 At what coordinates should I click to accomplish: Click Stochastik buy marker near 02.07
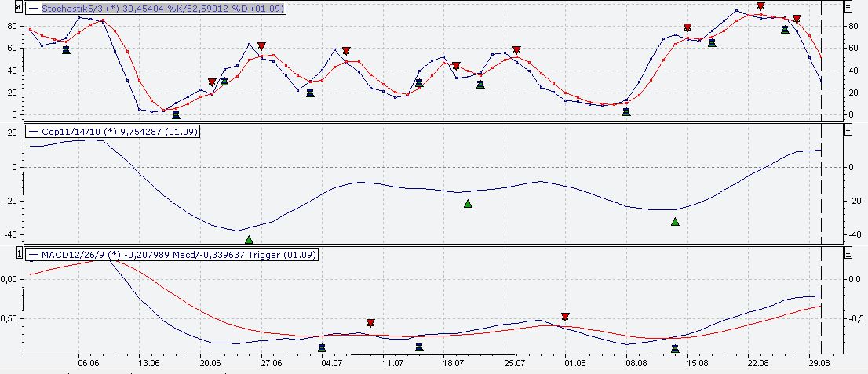coord(310,93)
